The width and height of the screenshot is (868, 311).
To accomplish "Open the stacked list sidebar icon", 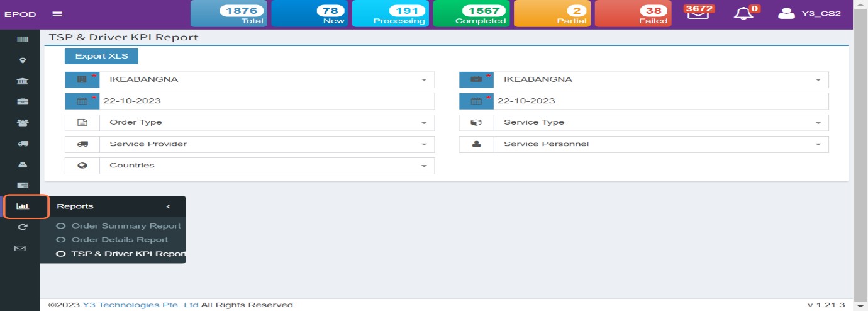I will tap(23, 185).
